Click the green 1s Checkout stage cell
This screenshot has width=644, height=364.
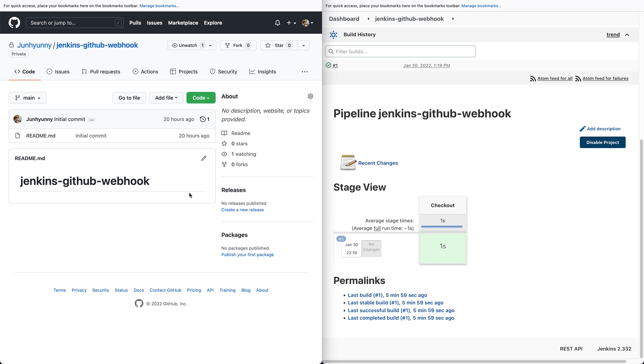pyautogui.click(x=443, y=248)
